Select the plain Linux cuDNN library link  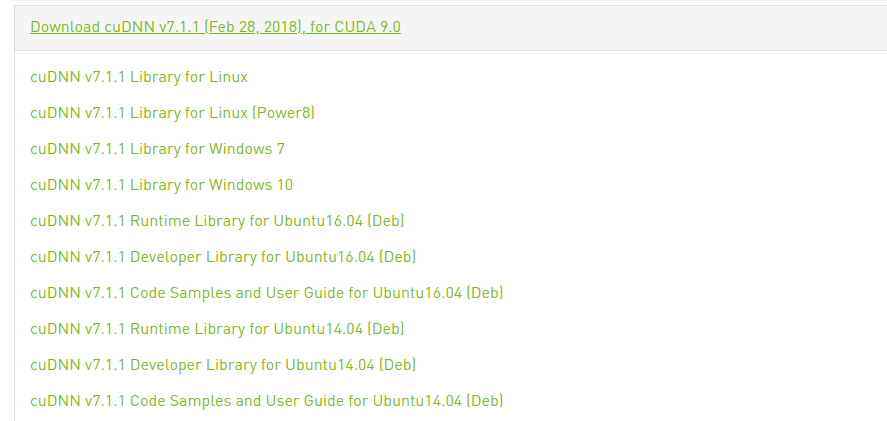coord(139,77)
